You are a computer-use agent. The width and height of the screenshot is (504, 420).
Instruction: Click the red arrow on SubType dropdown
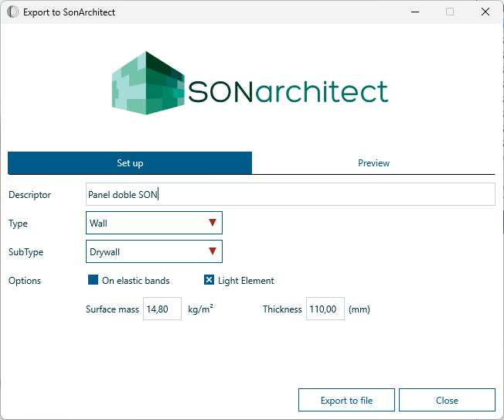(213, 251)
